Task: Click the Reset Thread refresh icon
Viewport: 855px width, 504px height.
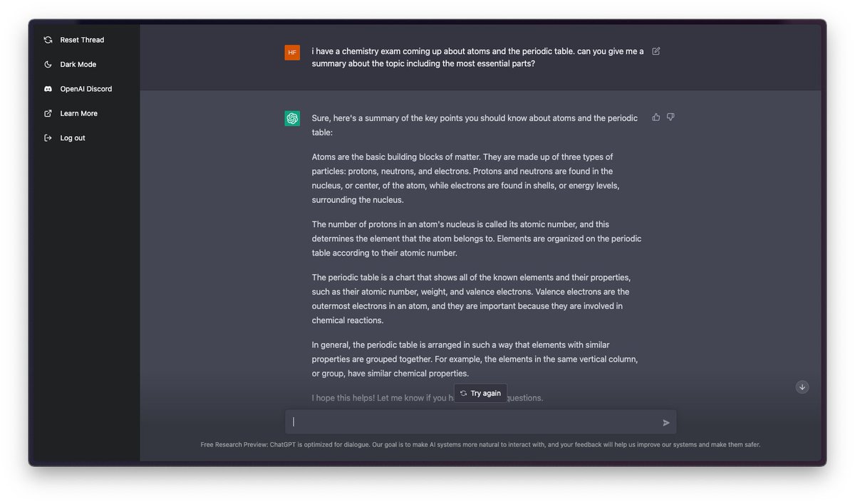Action: coord(48,40)
